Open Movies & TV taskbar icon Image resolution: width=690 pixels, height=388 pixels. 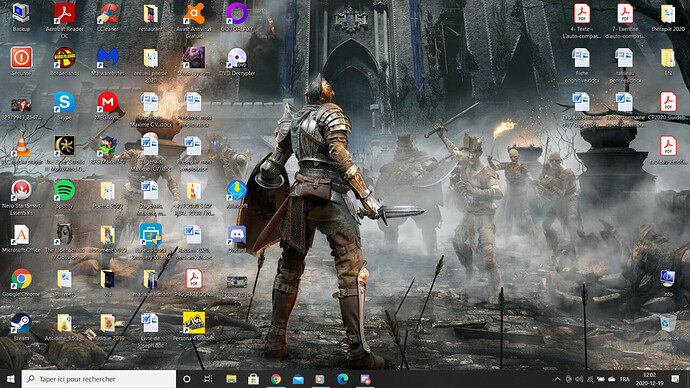point(320,379)
